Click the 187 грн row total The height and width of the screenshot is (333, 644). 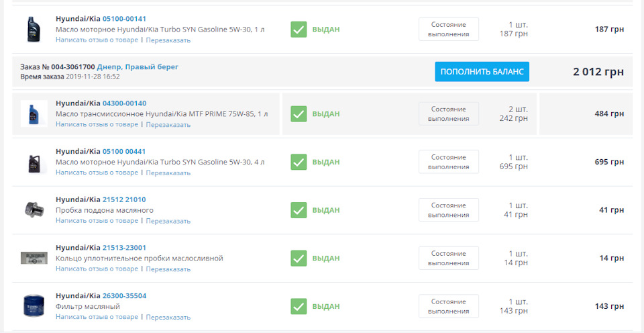pos(610,29)
